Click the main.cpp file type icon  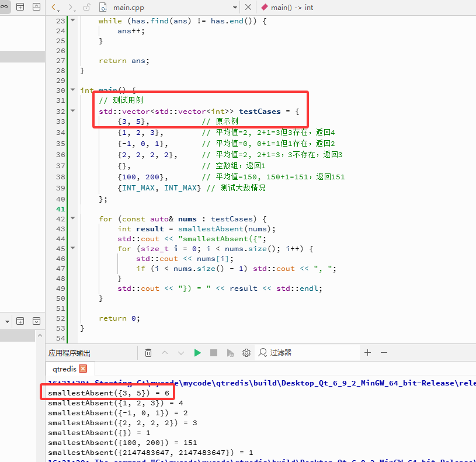103,7
